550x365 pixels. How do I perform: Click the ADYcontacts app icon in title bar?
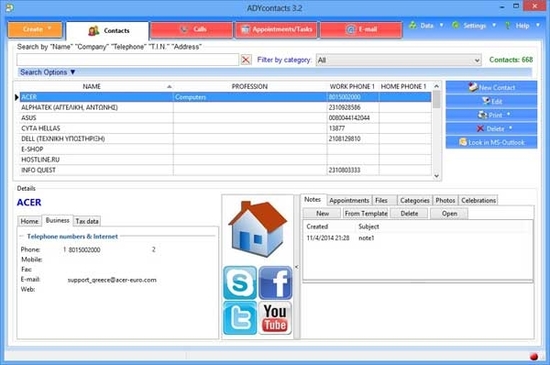(x=9, y=8)
